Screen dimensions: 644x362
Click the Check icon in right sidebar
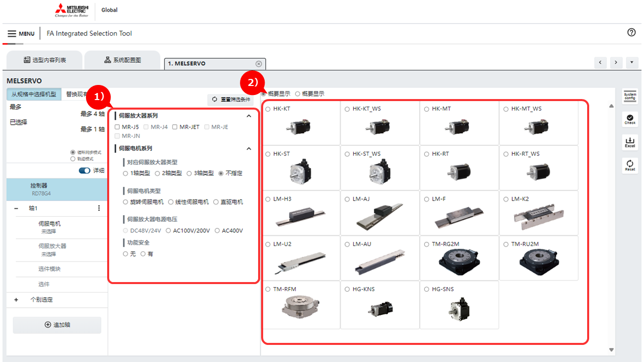tap(630, 119)
